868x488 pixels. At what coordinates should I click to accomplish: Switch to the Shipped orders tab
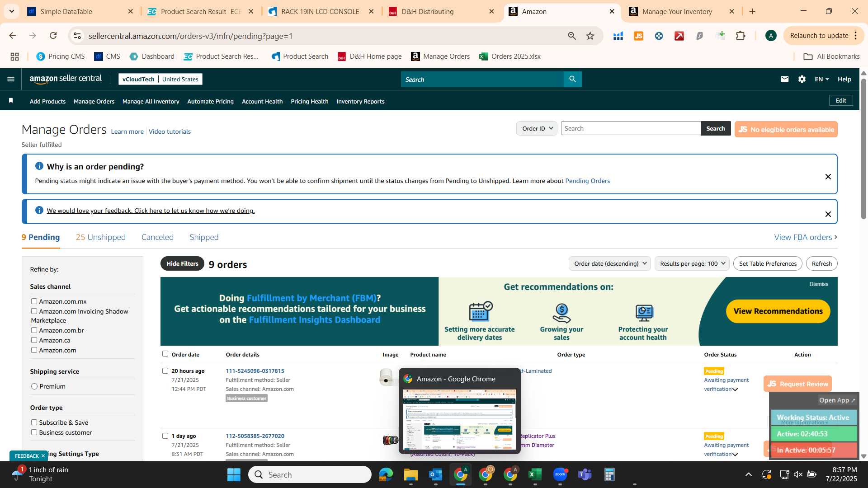(x=204, y=237)
